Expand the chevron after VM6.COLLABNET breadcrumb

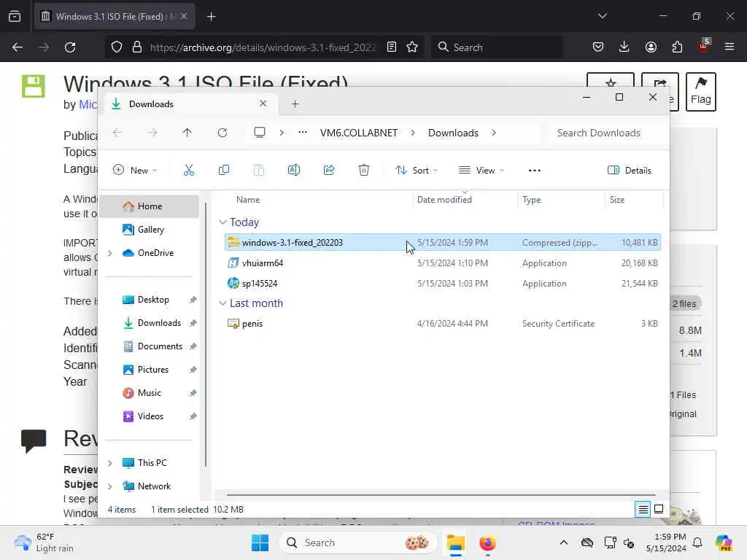tap(413, 133)
